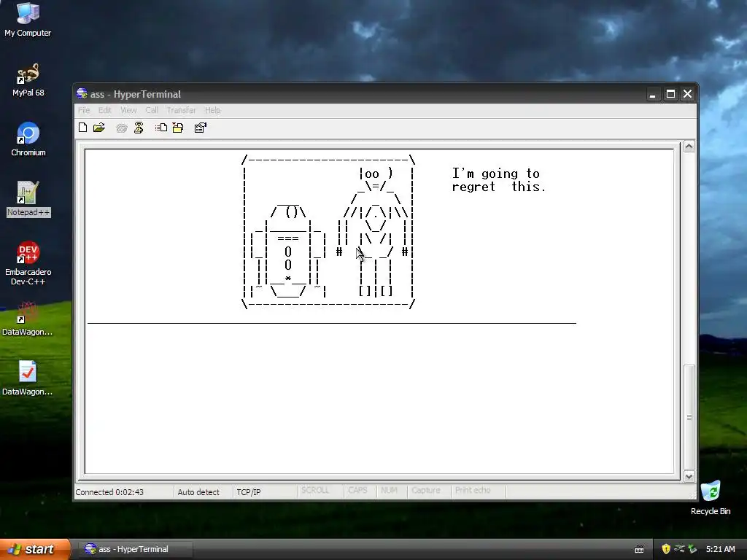Image resolution: width=747 pixels, height=560 pixels.
Task: Click the TCP/IP status bar entry
Action: click(263, 492)
